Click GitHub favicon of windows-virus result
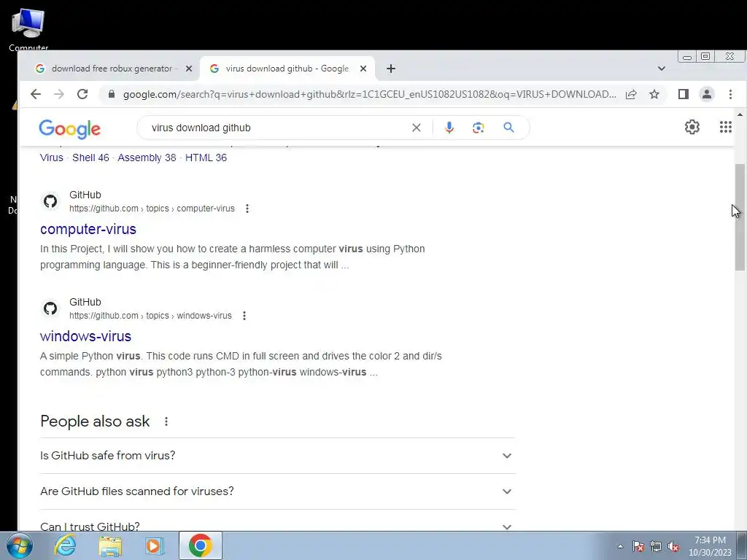 point(50,308)
